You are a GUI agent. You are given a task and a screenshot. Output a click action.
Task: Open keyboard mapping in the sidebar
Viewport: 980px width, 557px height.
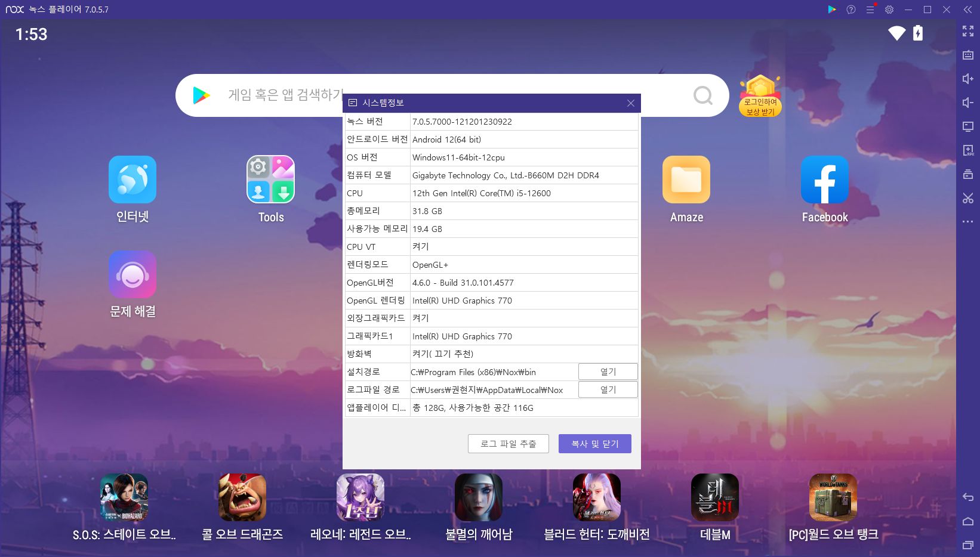click(968, 55)
